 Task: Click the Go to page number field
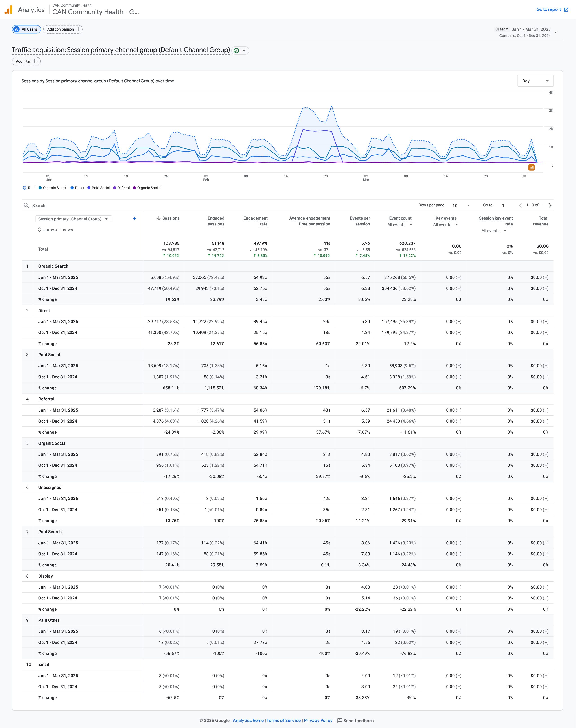[x=503, y=205]
